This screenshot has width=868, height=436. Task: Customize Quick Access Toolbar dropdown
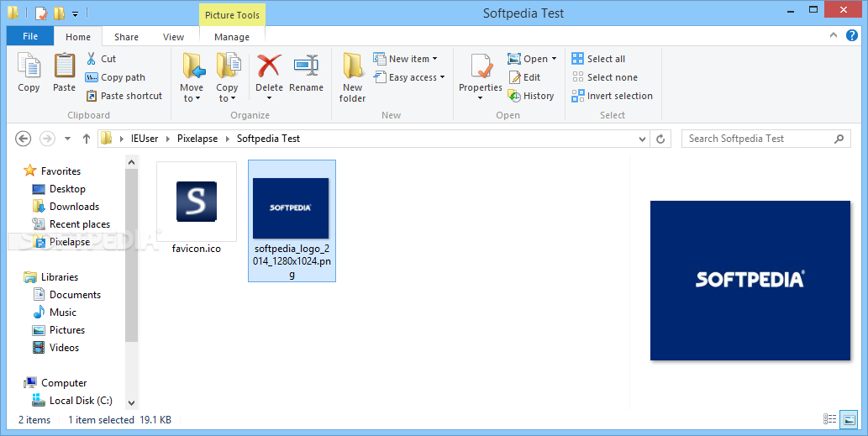point(76,13)
